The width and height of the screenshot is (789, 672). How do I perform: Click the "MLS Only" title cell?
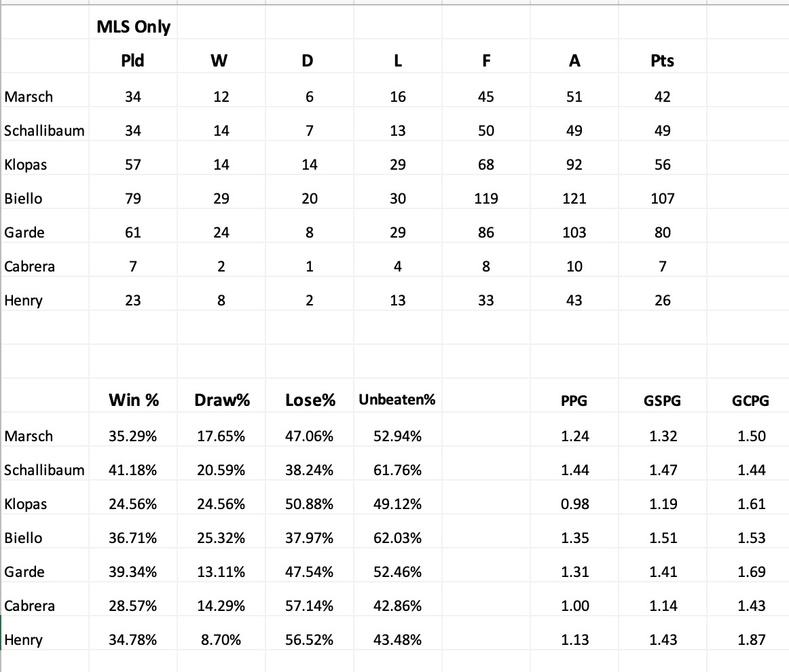[133, 26]
